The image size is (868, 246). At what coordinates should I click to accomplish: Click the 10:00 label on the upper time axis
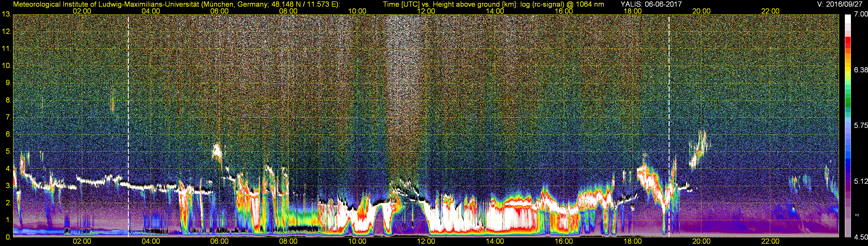[x=357, y=12]
